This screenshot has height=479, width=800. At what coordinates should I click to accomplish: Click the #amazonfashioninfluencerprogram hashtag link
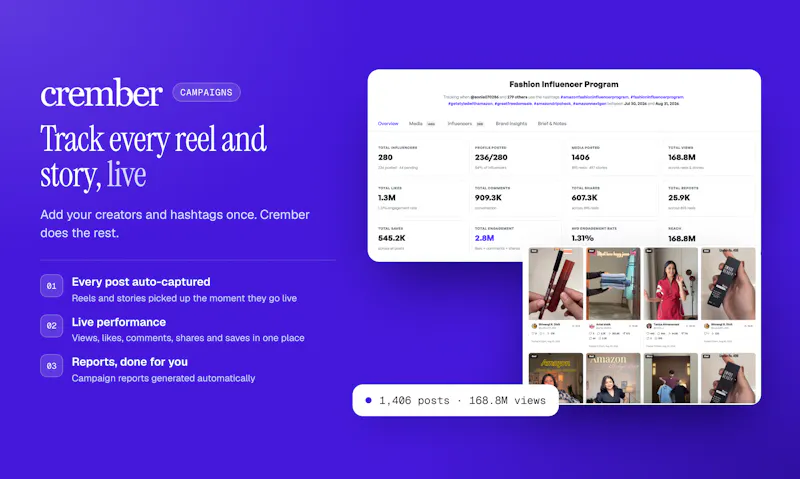click(594, 97)
